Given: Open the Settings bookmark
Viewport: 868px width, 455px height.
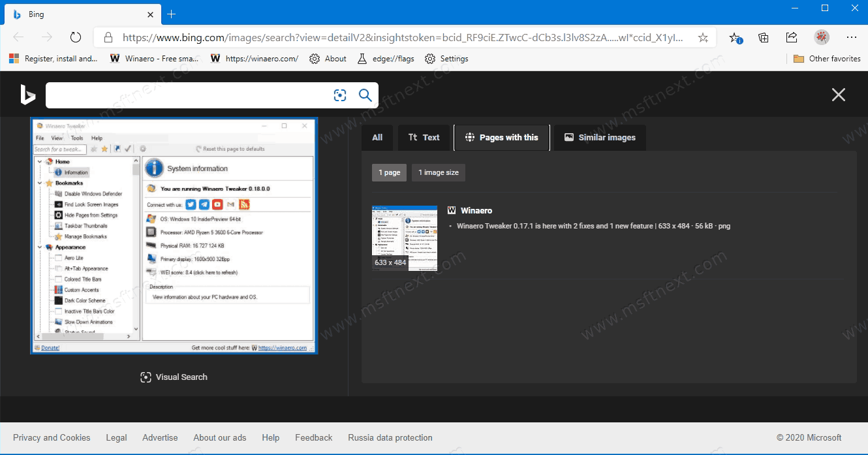Looking at the screenshot, I should 446,59.
